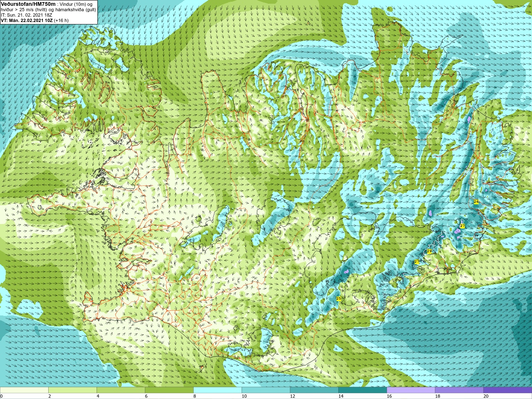Click the title text 'Veðurstofan/HM750m'

(x=28, y=4)
